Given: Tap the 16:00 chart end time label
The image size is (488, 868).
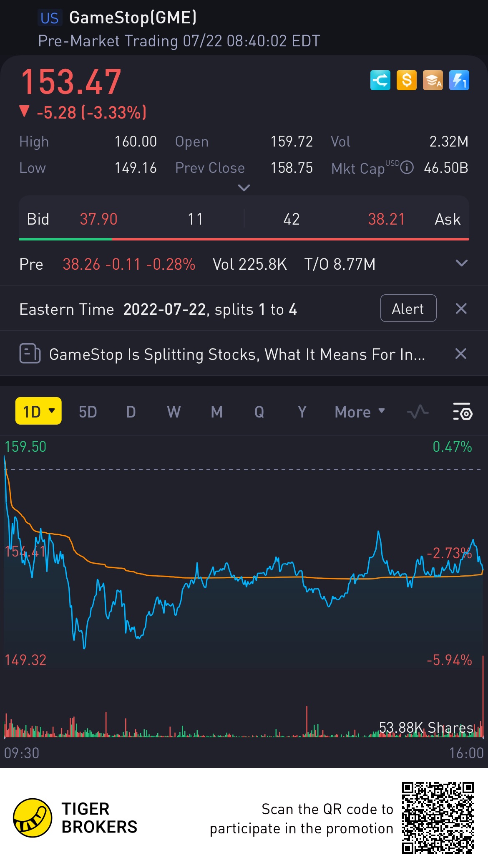Looking at the screenshot, I should pos(466,753).
